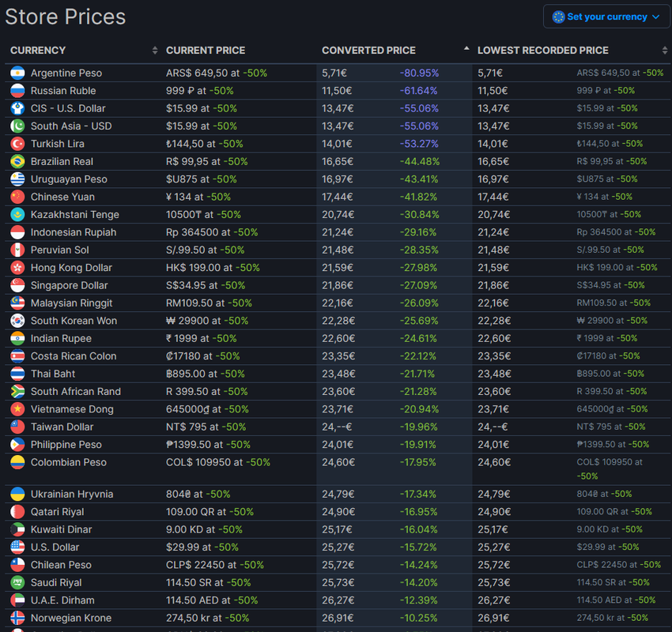The height and width of the screenshot is (632, 672).
Task: Click the U.A.E. Dirham flag icon
Action: [17, 600]
